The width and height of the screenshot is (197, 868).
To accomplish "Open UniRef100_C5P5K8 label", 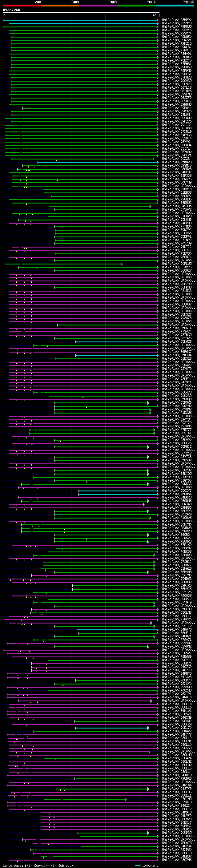I will tap(176, 403).
